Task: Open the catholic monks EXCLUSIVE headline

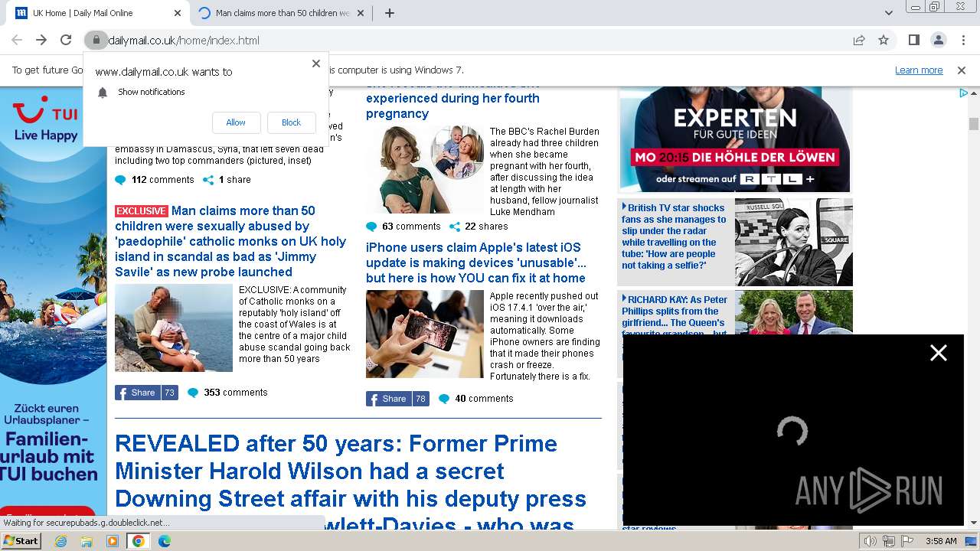Action: click(x=230, y=241)
